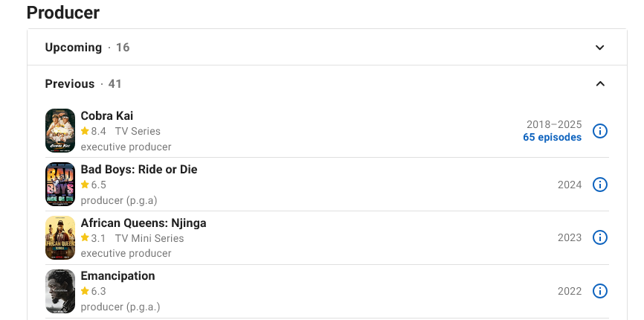The height and width of the screenshot is (320, 644).
Task: Open the Emancipation title link
Action: (x=118, y=275)
